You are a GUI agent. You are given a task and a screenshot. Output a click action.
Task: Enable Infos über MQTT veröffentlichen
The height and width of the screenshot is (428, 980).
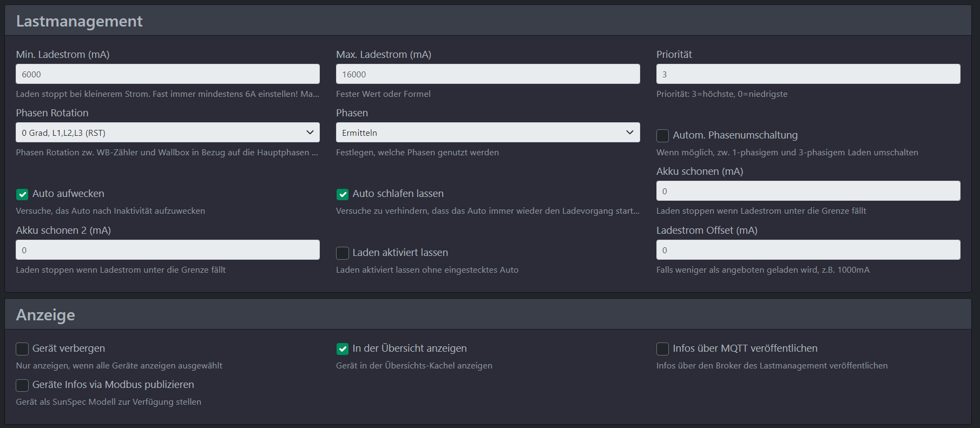pyautogui.click(x=663, y=349)
